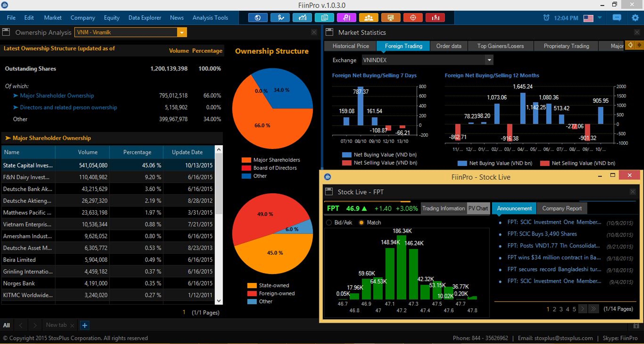
Task: Select the Bid/Ask radio button
Action: tap(329, 222)
